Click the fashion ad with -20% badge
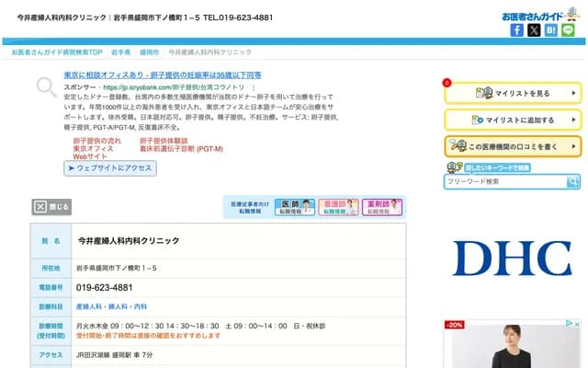Viewport: 588px width, 368px height. click(x=513, y=343)
